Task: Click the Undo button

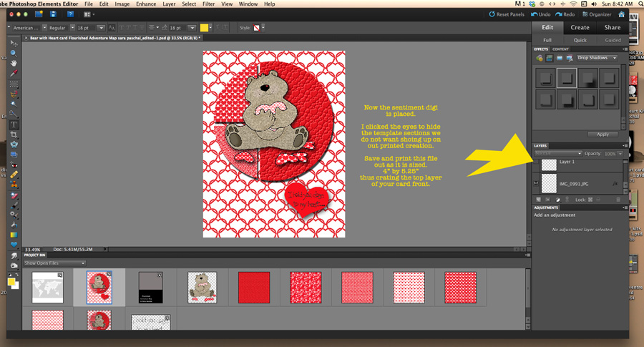Action: pyautogui.click(x=540, y=14)
